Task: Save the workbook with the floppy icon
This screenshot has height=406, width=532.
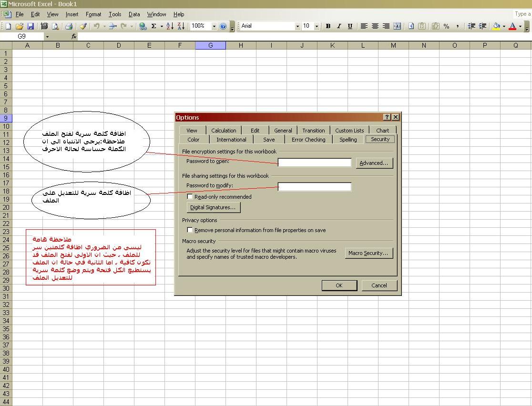Action: tap(31, 26)
